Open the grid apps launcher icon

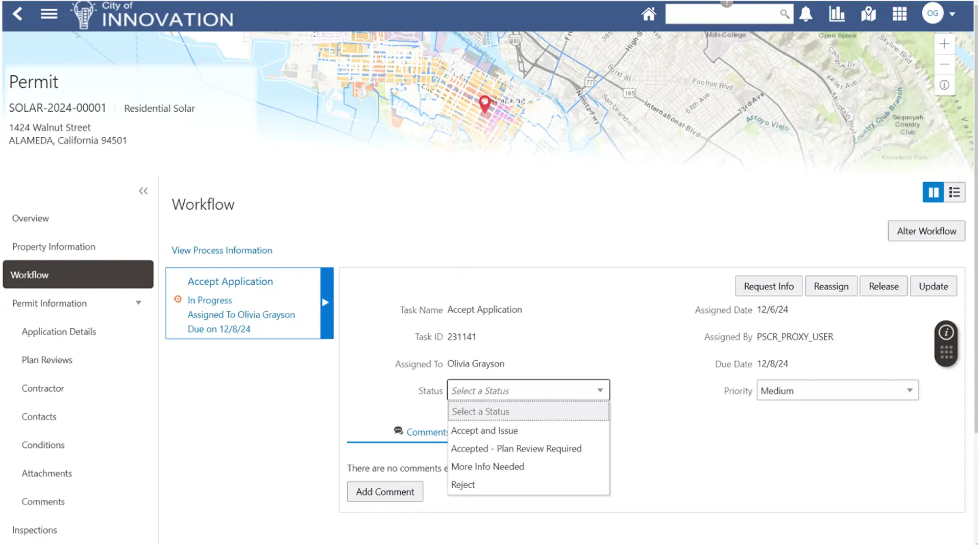(899, 14)
